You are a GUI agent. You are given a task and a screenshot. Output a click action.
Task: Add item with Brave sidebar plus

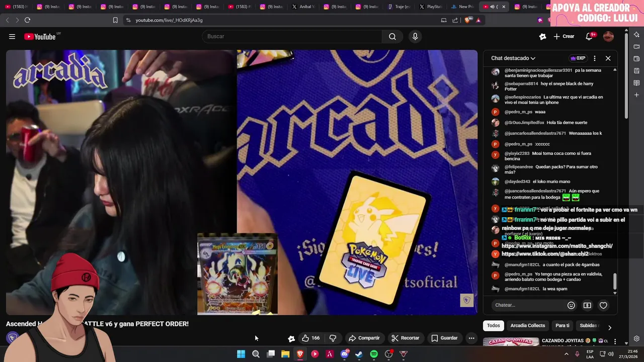click(636, 95)
